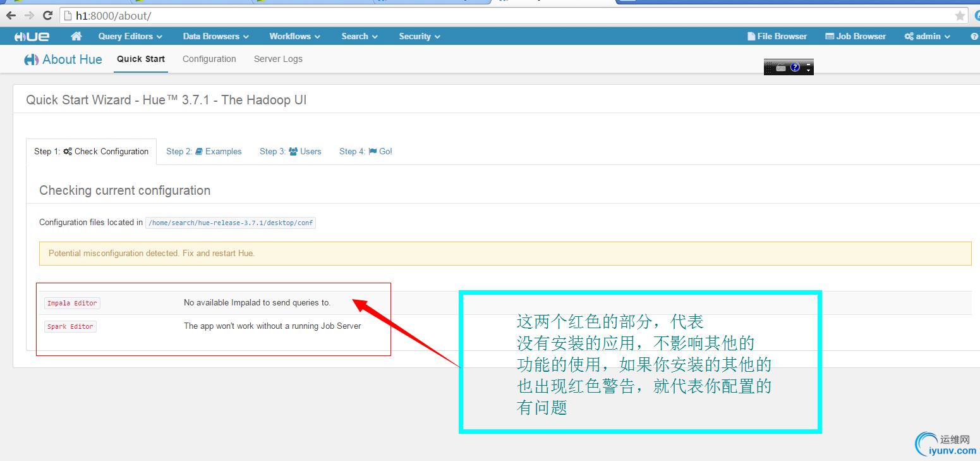
Task: Expand the Query Editors menu
Action: tap(130, 36)
